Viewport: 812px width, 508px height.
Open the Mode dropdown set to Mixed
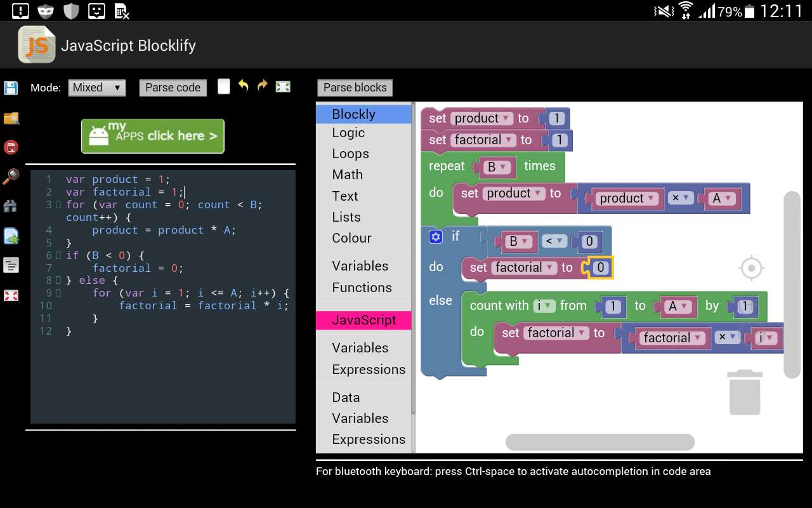click(97, 88)
